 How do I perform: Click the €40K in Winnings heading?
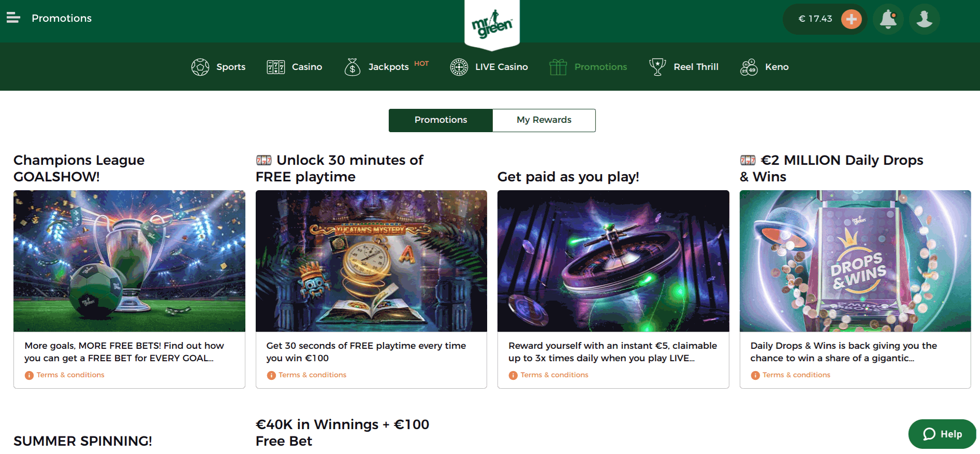click(342, 433)
